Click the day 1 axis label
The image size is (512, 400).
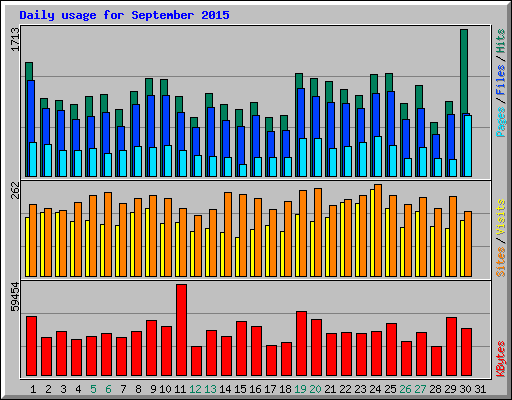coord(33,389)
